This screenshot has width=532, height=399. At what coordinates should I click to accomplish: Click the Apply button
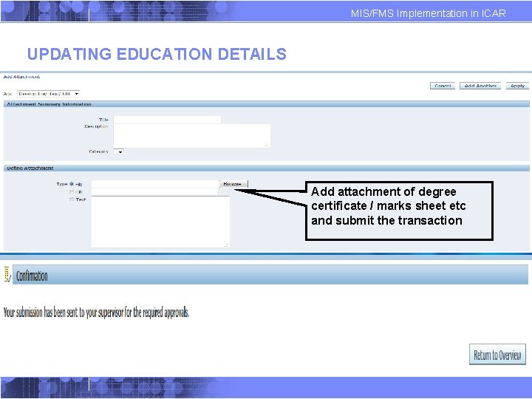click(x=517, y=86)
